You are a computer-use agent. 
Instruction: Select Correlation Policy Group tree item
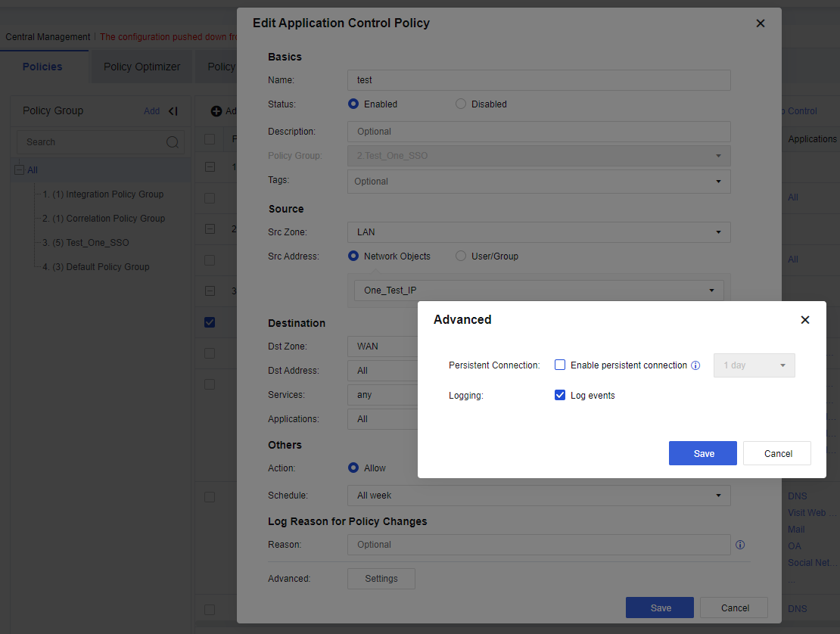(x=104, y=219)
